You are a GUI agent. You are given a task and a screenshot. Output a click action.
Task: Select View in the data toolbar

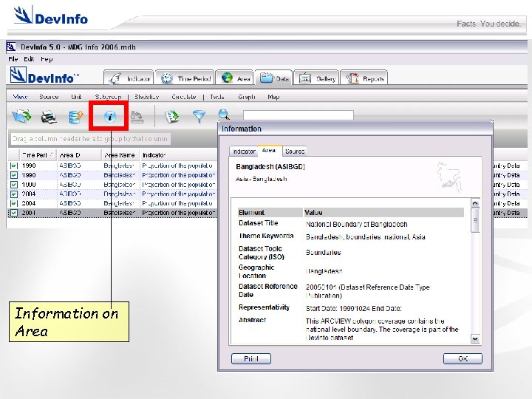coord(20,97)
